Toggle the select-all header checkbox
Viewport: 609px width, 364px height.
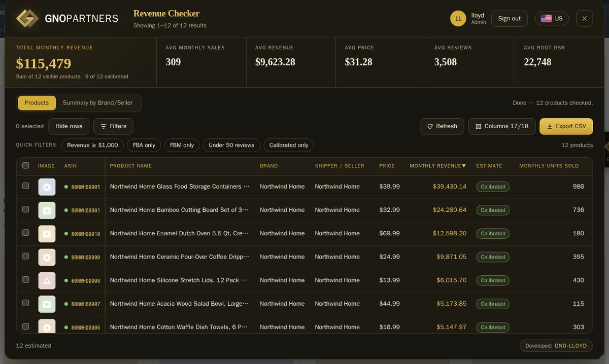click(x=26, y=165)
